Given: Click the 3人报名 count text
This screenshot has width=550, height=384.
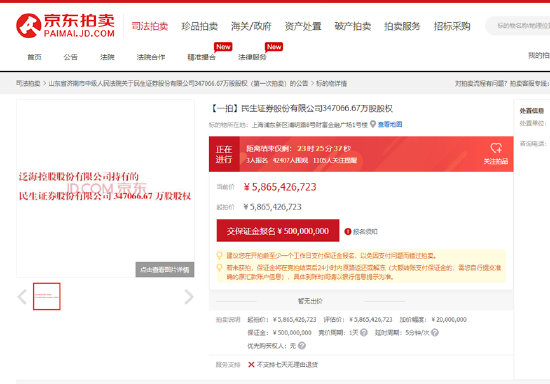Looking at the screenshot, I should pos(257,160).
